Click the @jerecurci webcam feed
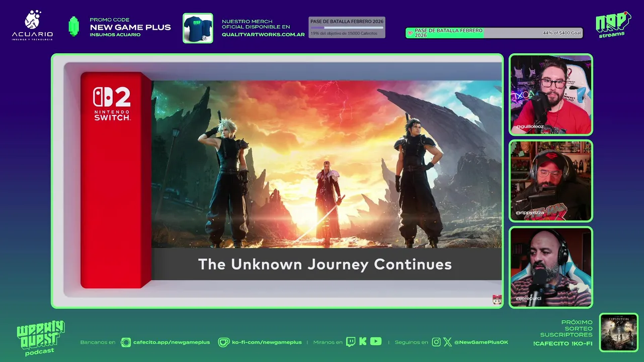 point(551,267)
